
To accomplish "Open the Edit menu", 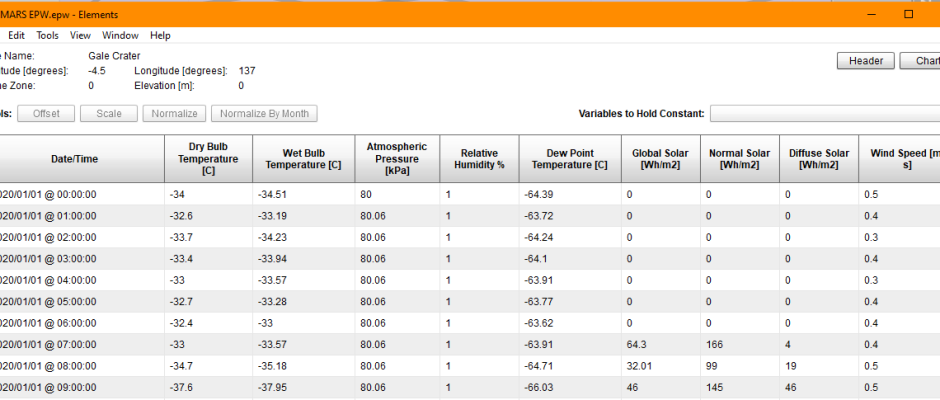I will coord(16,35).
